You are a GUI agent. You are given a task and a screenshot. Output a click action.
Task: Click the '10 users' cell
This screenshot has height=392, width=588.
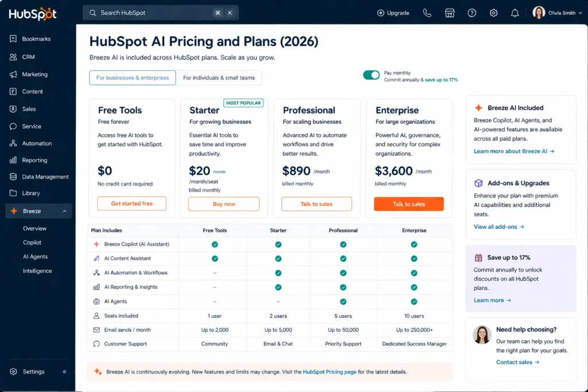[414, 316]
